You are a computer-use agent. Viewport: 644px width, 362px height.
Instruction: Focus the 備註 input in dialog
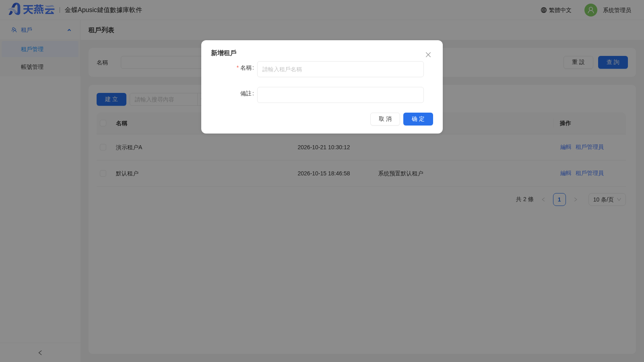[x=341, y=95]
